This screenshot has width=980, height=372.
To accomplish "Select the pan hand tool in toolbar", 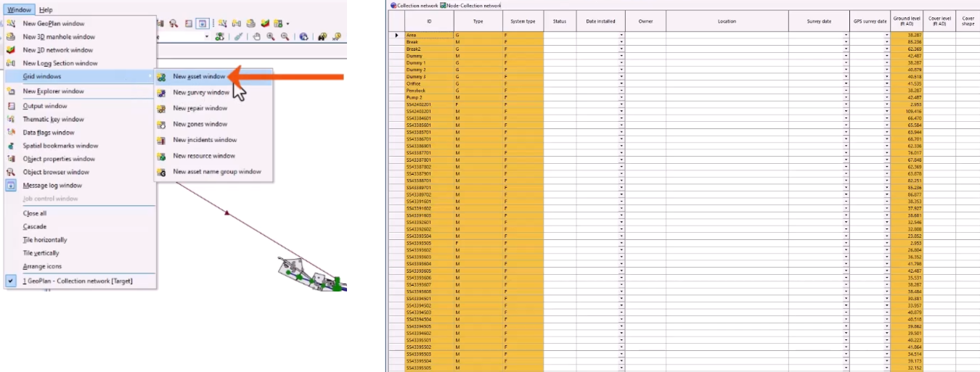I will 257,36.
